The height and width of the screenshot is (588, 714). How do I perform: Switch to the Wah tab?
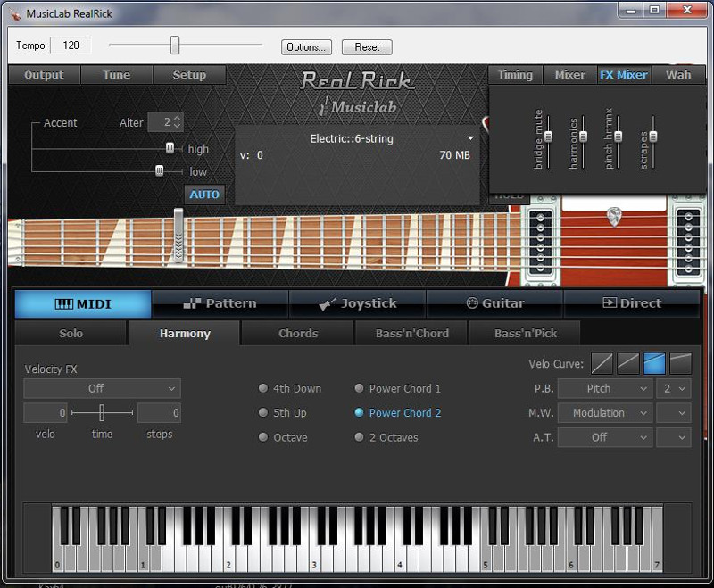pyautogui.click(x=678, y=75)
